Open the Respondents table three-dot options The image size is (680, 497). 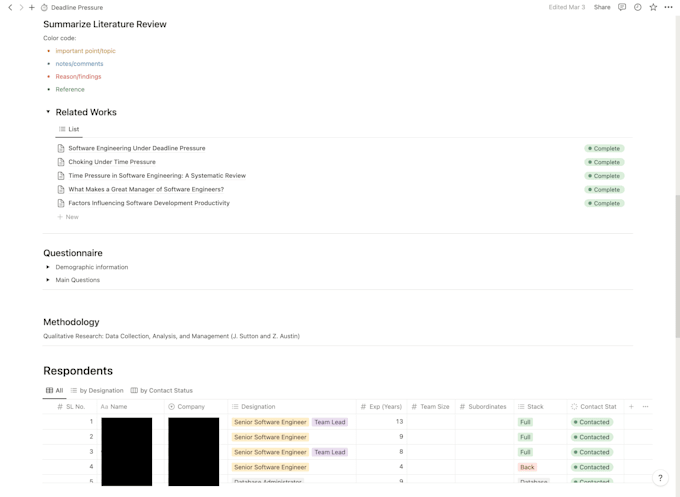pos(646,407)
